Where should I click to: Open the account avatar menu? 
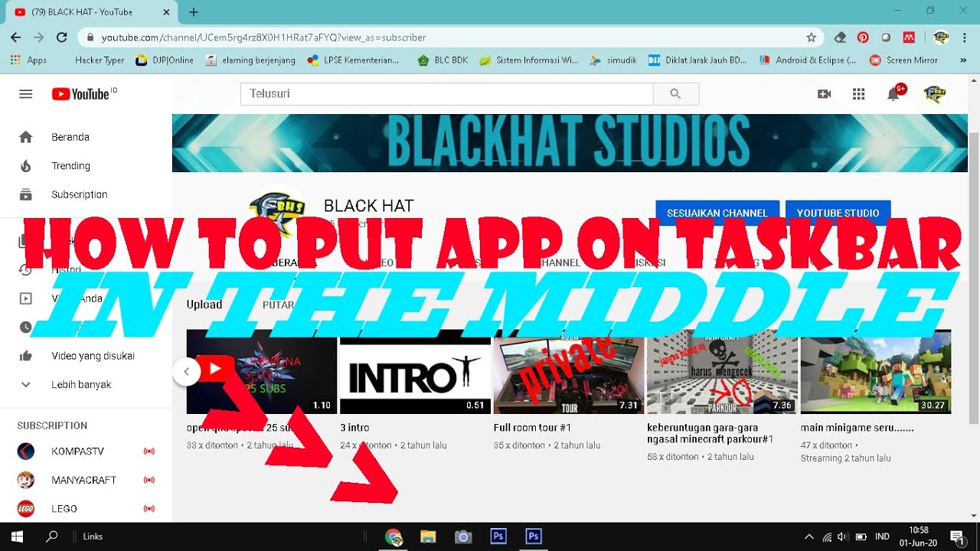pyautogui.click(x=935, y=94)
